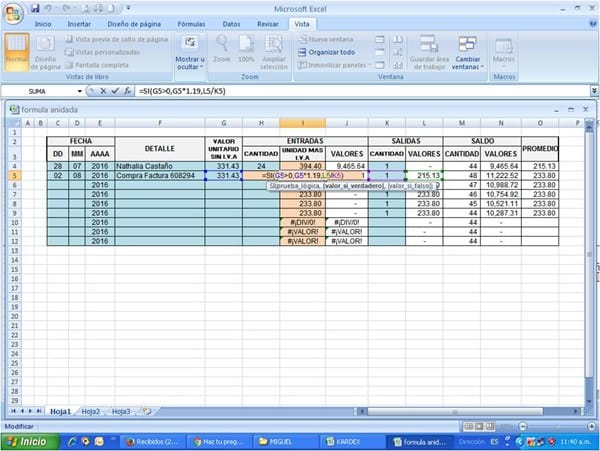
Task: Cancel the formula entry with X
Action: tap(103, 91)
